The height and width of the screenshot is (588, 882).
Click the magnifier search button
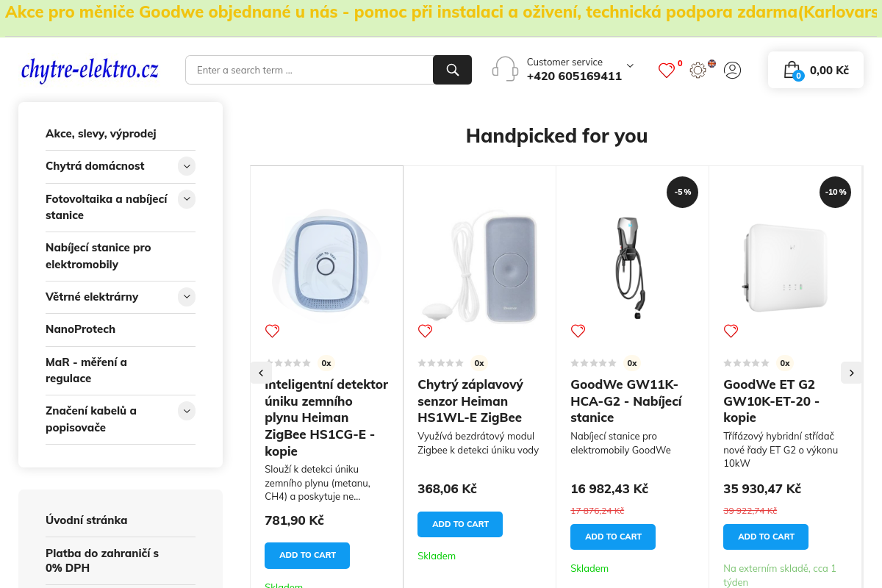coord(452,70)
